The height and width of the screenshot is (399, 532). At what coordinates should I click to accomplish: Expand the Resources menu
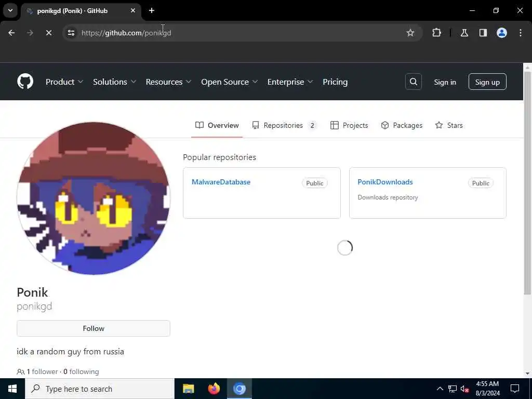pos(168,82)
